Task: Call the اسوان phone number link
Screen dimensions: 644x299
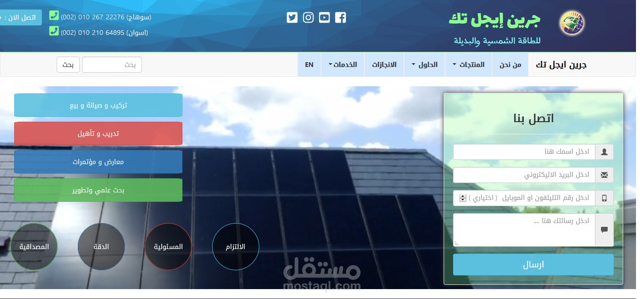Action: [104, 33]
